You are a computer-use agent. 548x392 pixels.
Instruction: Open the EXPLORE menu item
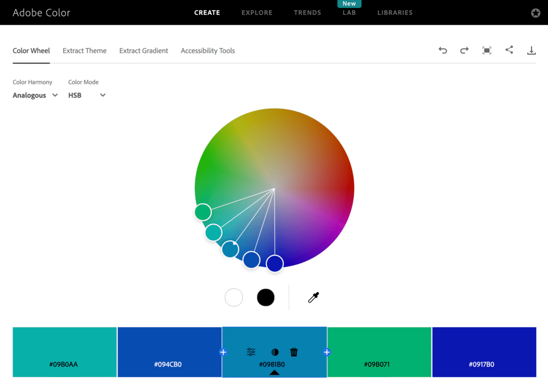[257, 12]
